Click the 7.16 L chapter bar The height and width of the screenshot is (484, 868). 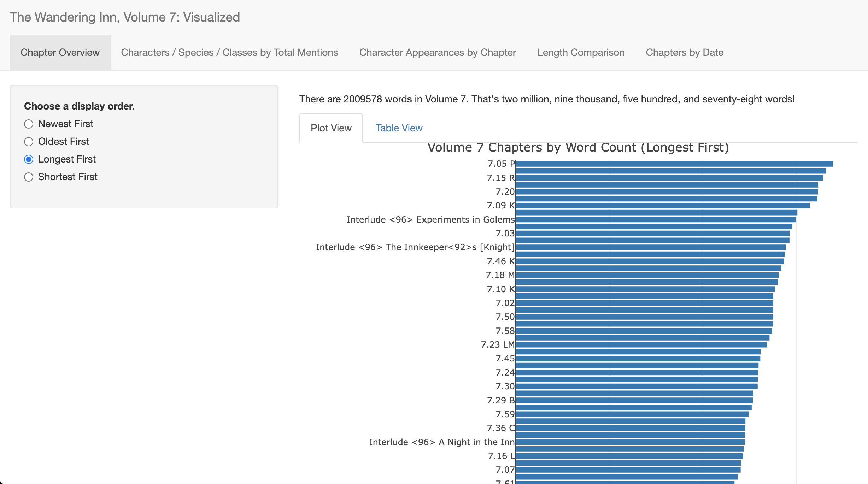(629, 456)
